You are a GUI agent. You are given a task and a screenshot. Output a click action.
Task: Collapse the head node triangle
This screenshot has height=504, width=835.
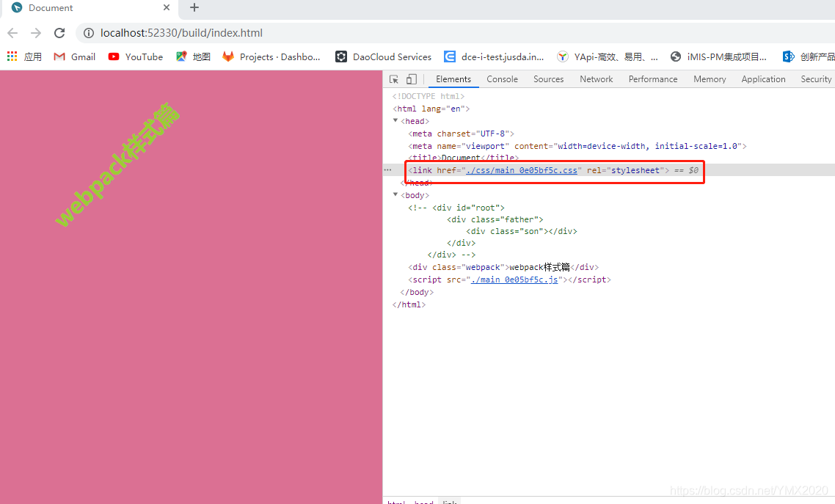point(395,121)
